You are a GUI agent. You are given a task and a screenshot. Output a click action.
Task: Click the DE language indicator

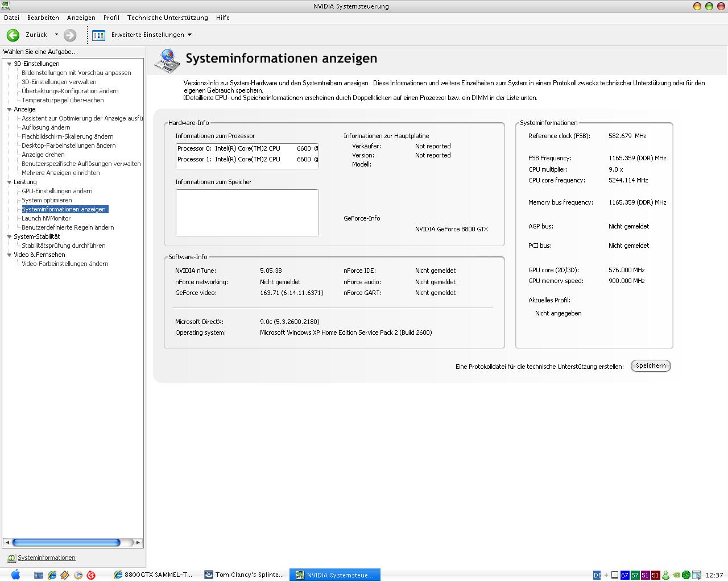tap(597, 575)
